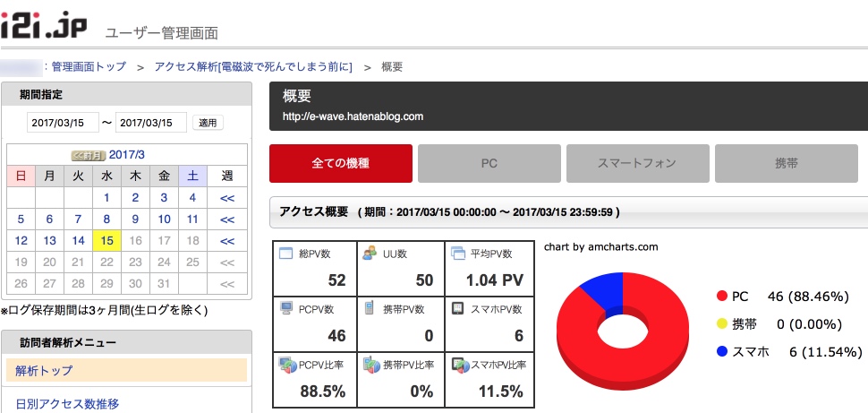
Task: Click the 1.04 PV average value
Action: [x=494, y=280]
